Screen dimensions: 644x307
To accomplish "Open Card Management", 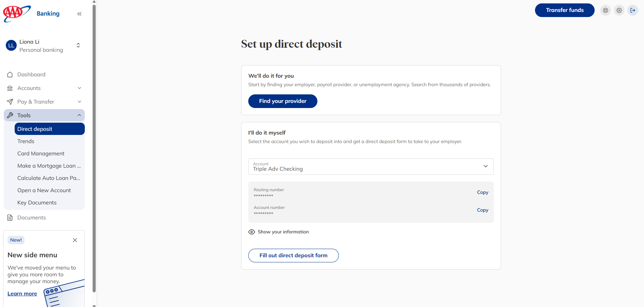I will coord(41,154).
